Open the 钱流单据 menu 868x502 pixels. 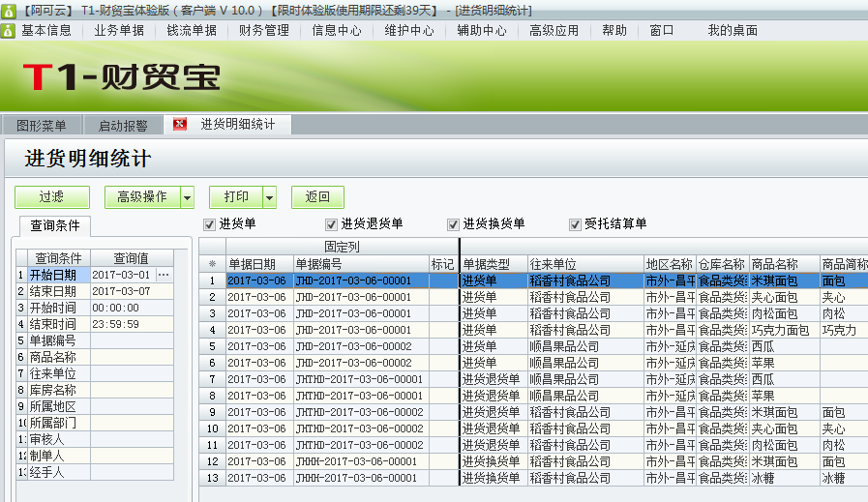tap(192, 30)
